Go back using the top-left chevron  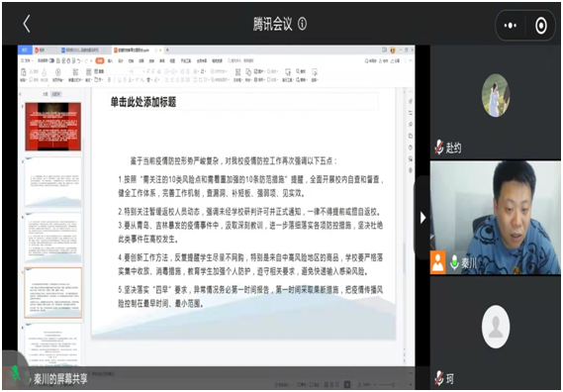click(27, 24)
